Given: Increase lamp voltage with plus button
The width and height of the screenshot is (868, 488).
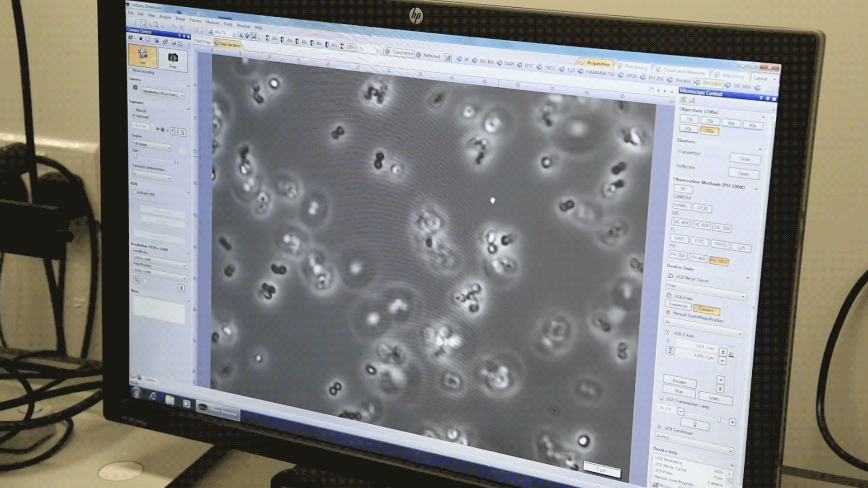Looking at the screenshot, I should point(732,422).
